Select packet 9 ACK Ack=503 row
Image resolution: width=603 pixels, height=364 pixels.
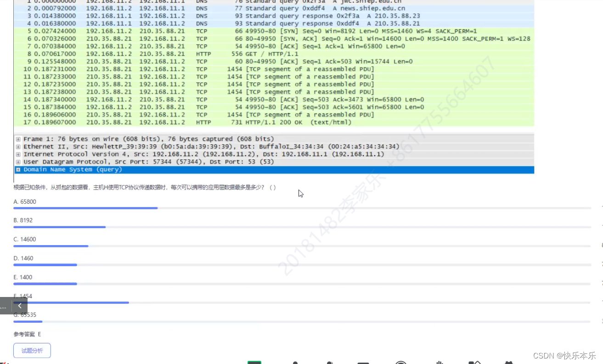[274, 62]
